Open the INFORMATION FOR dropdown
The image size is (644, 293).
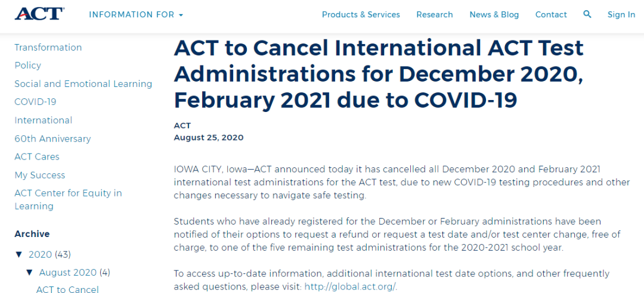(x=136, y=15)
